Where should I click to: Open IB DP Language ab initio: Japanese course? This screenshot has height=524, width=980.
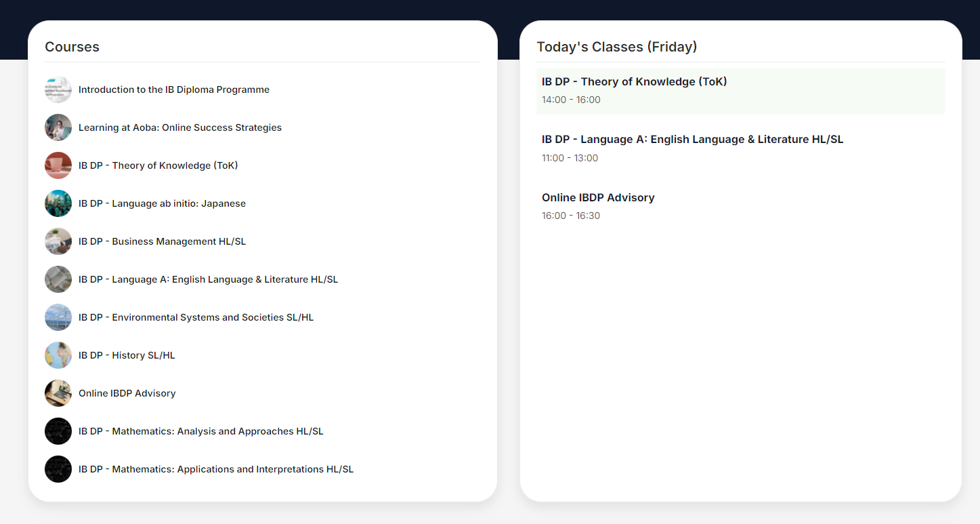tap(162, 203)
